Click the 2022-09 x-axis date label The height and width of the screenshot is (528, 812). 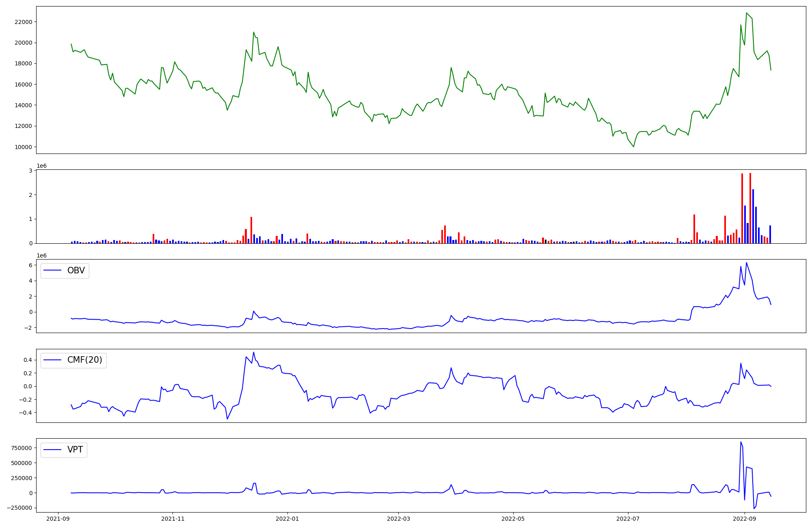tap(745, 518)
